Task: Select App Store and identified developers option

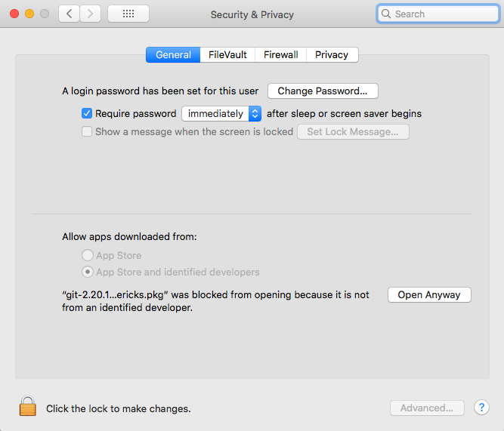Action: pos(88,272)
